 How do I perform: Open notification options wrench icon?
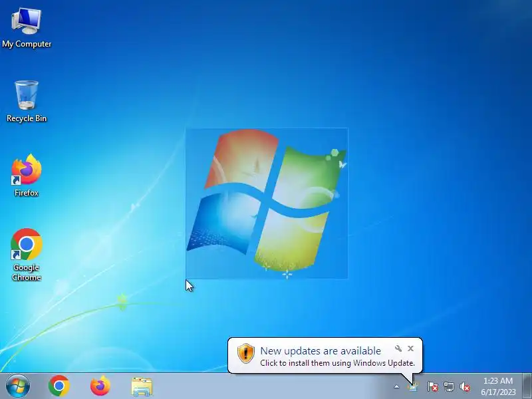(x=398, y=348)
